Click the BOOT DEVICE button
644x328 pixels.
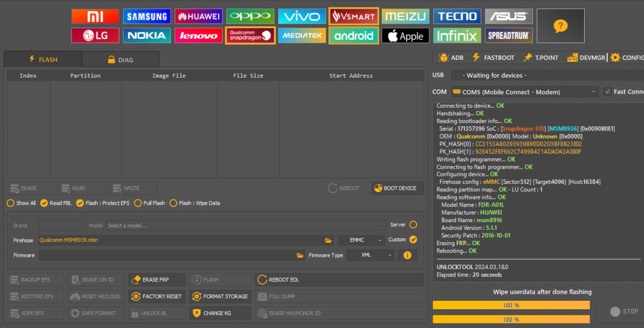[397, 188]
